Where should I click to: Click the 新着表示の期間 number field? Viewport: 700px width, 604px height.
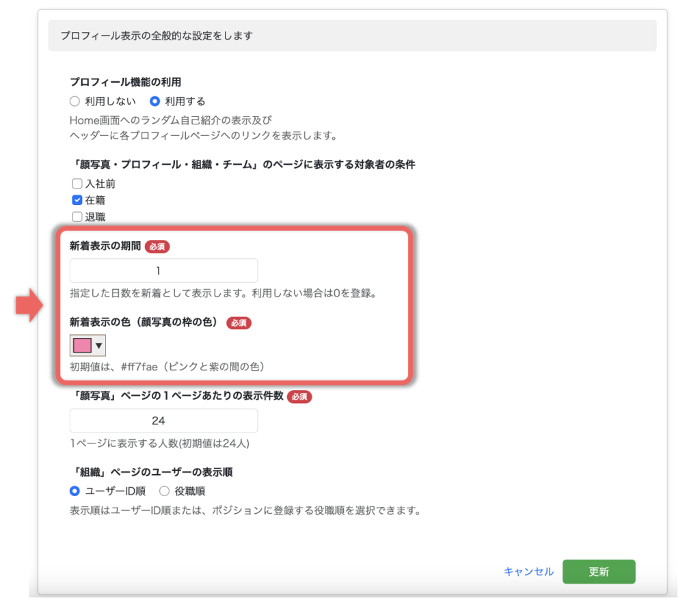click(163, 271)
